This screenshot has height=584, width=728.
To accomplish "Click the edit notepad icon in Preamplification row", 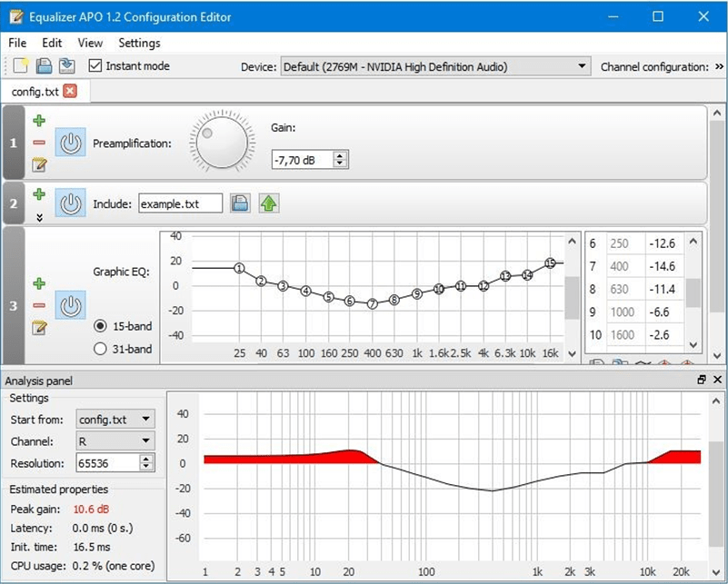I will point(39,164).
